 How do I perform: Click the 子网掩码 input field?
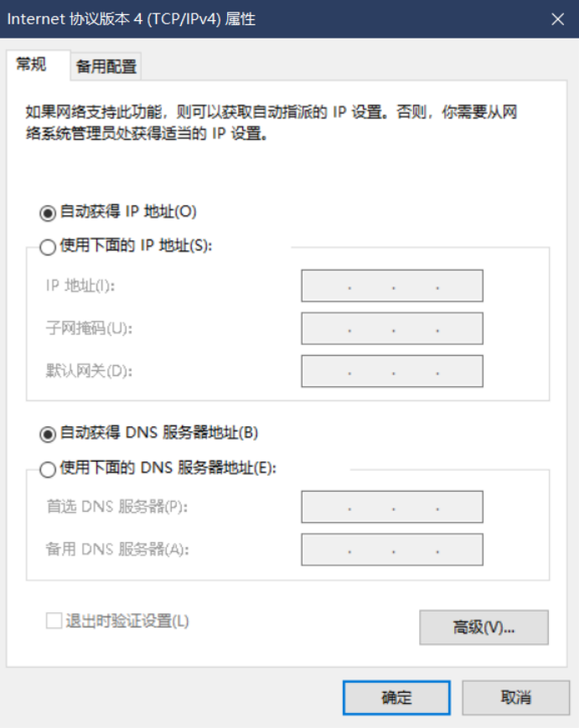point(391,328)
